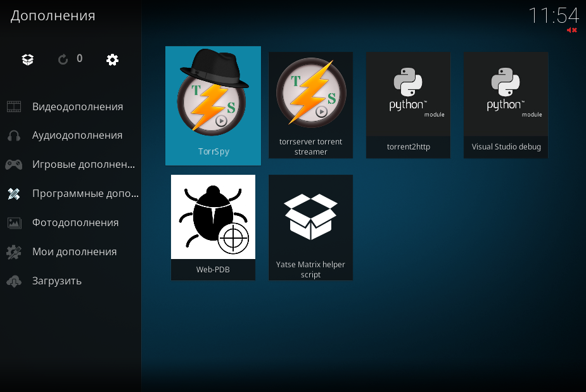The image size is (586, 392).
Task: Click the gamepad icon in sidebar
Action: click(14, 165)
